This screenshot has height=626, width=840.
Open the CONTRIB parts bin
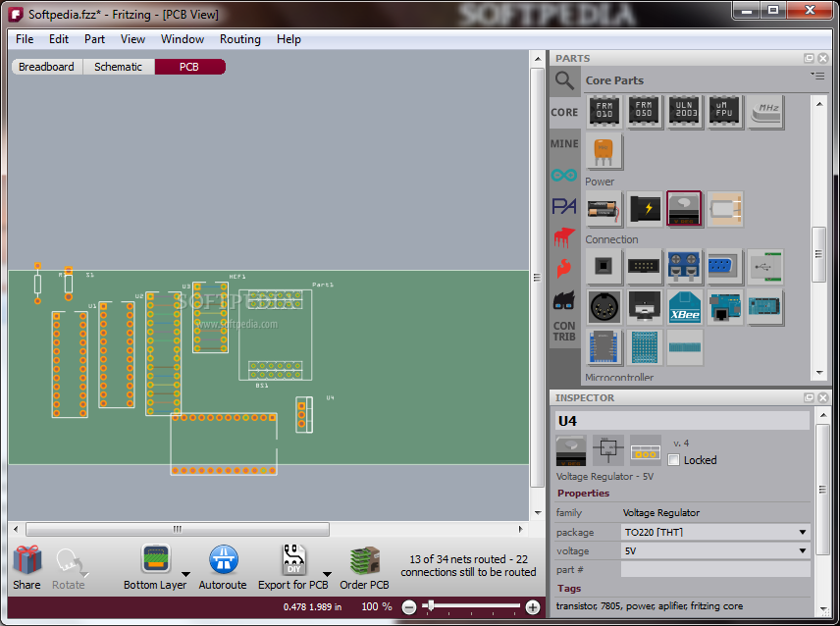coord(564,331)
